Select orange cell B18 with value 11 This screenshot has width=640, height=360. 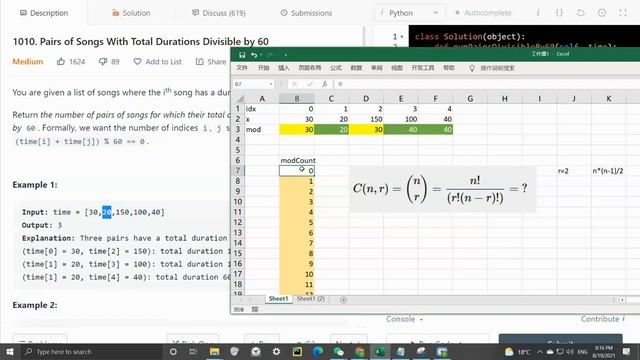(297, 284)
